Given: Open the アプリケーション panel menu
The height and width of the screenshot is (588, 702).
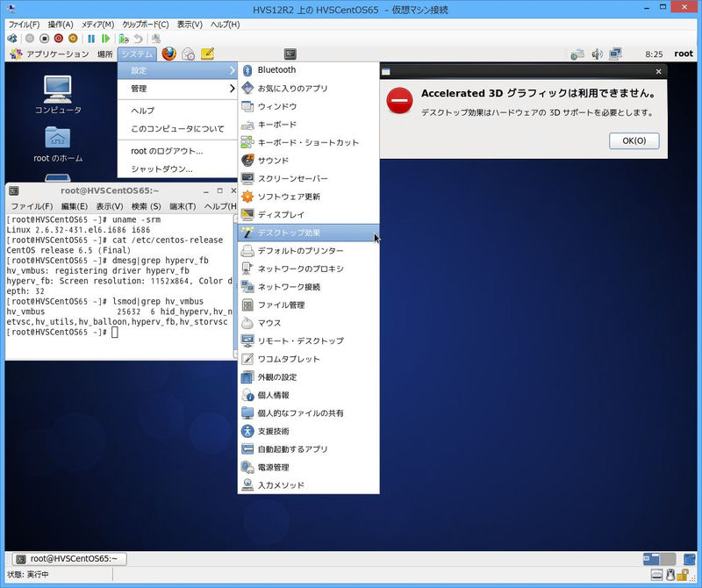Looking at the screenshot, I should pyautogui.click(x=49, y=54).
